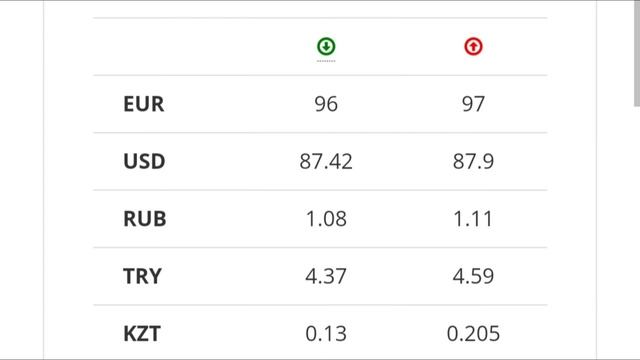Click the dotted underline beneath the green icon
This screenshot has height=360, width=640.
tap(326, 61)
